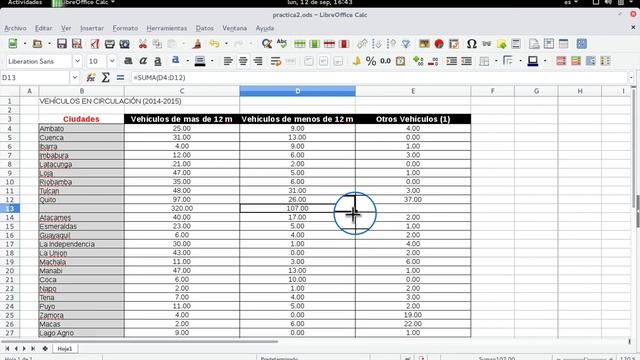
Task: Click the Save As icon
Action: point(77,44)
